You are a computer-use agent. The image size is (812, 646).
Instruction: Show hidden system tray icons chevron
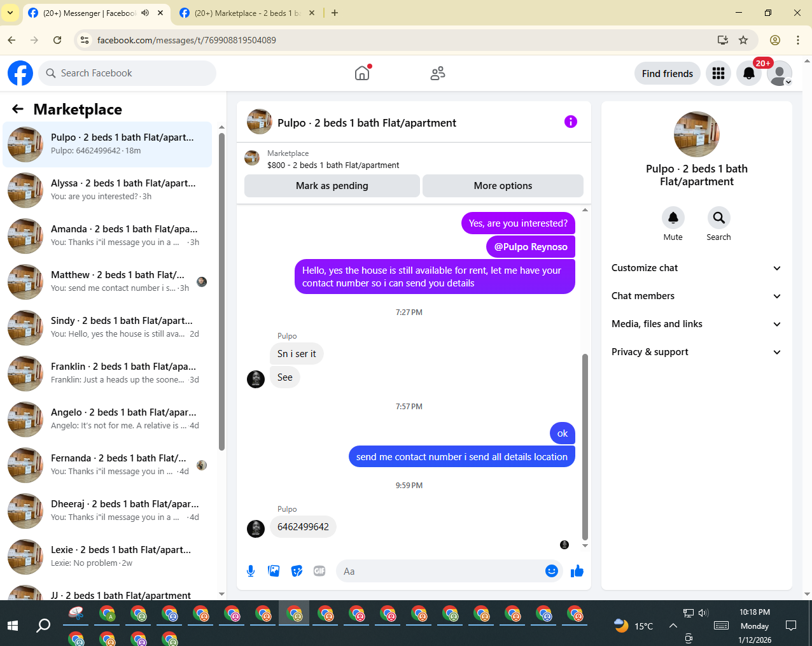click(x=673, y=626)
